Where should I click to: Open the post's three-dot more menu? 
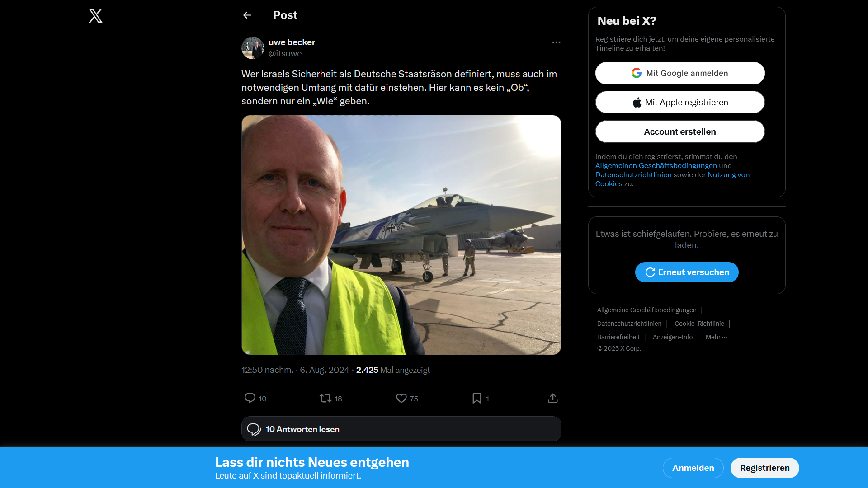556,42
